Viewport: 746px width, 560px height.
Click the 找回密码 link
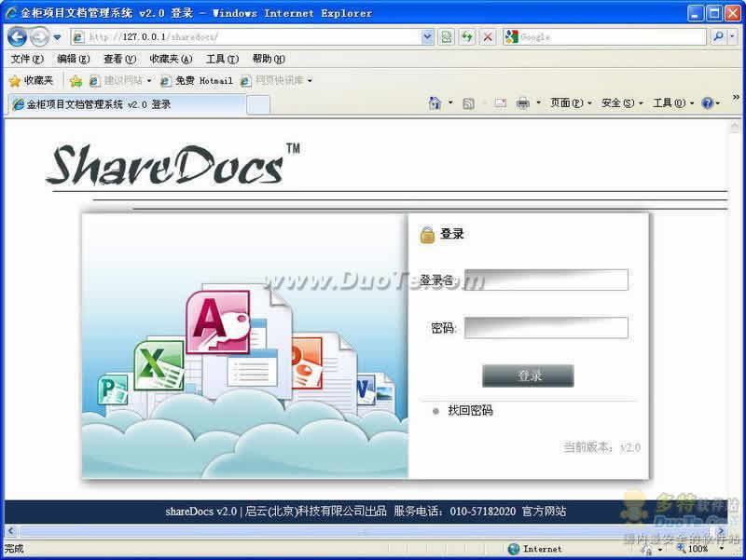(x=470, y=410)
